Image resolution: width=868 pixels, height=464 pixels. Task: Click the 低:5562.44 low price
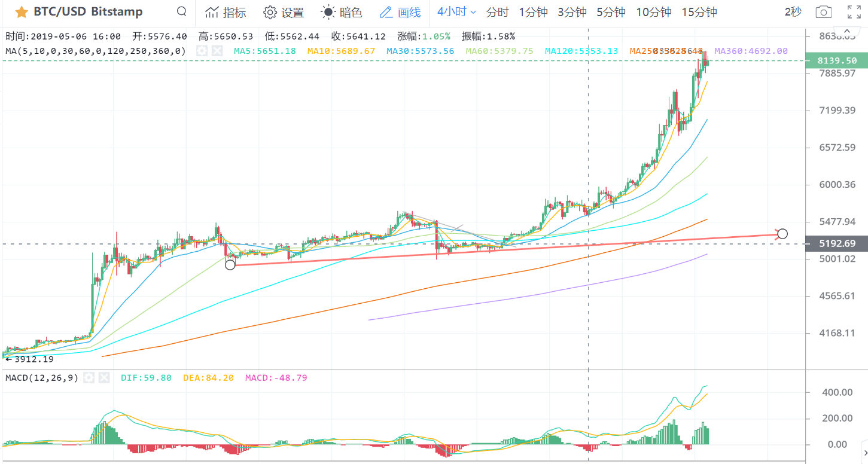tap(292, 36)
